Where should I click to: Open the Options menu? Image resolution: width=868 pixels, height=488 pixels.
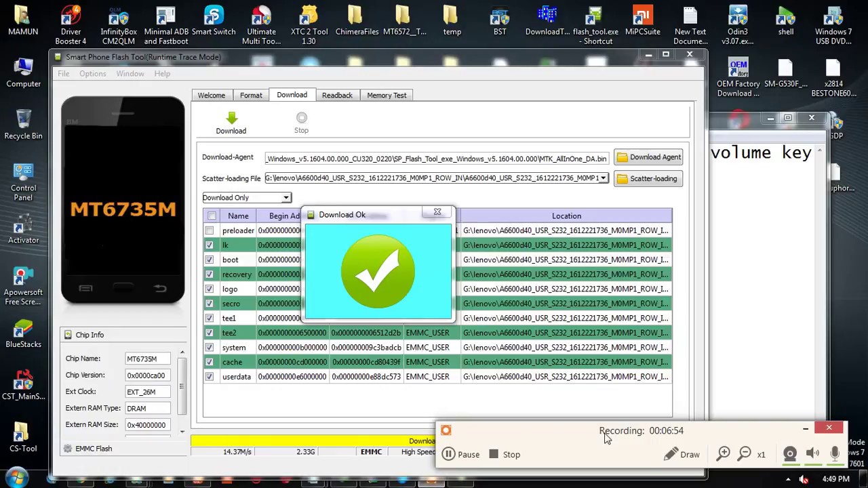point(92,73)
